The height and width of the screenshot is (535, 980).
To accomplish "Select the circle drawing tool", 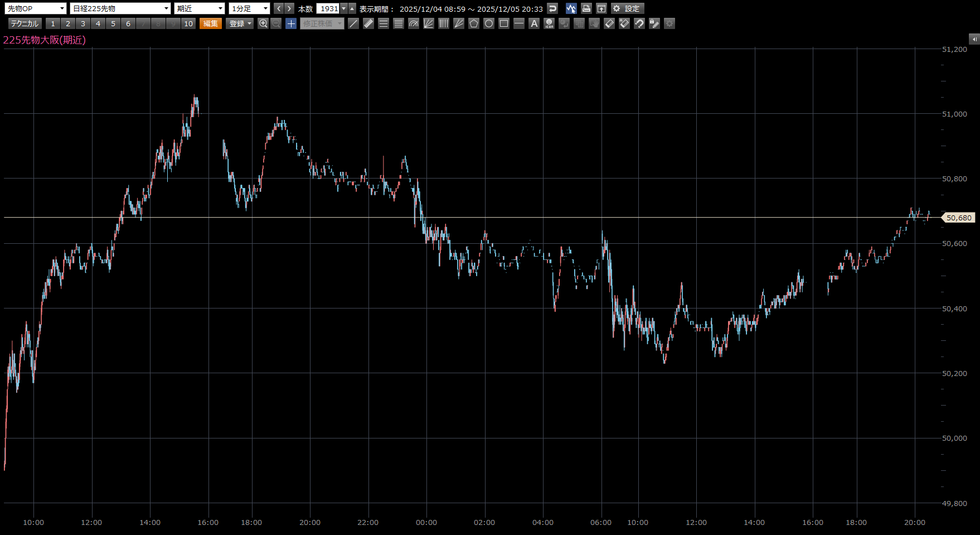I will (x=489, y=23).
